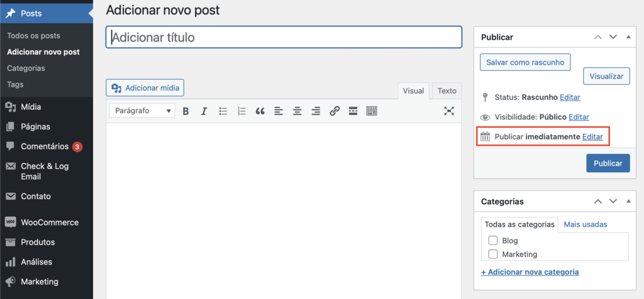Click the Mídia sidebar icon
Screen dimensions: 644x299
coord(10,107)
